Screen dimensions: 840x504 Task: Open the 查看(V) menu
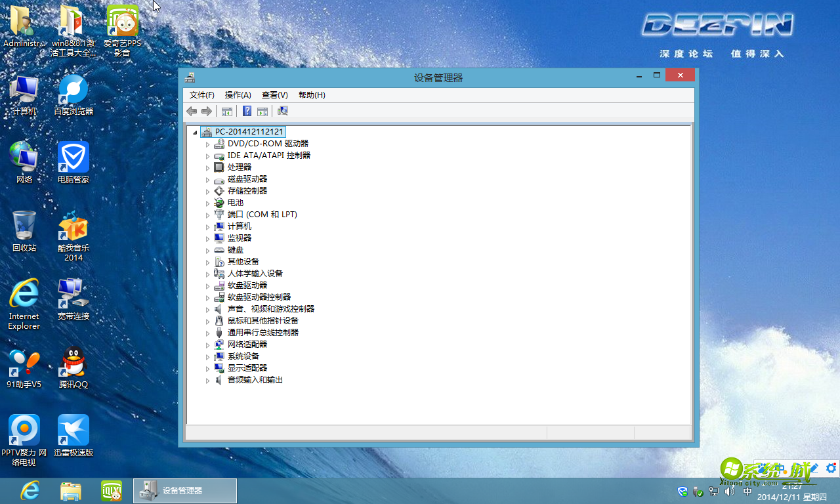[274, 94]
